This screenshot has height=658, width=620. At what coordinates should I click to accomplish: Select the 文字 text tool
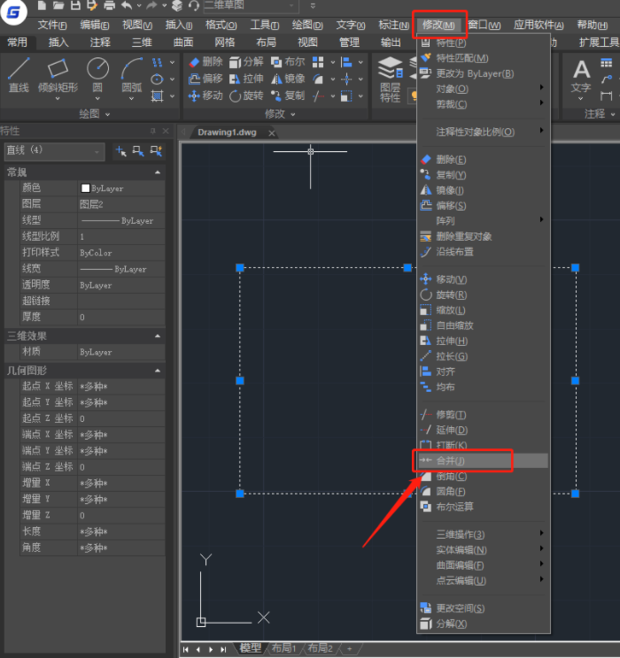581,78
